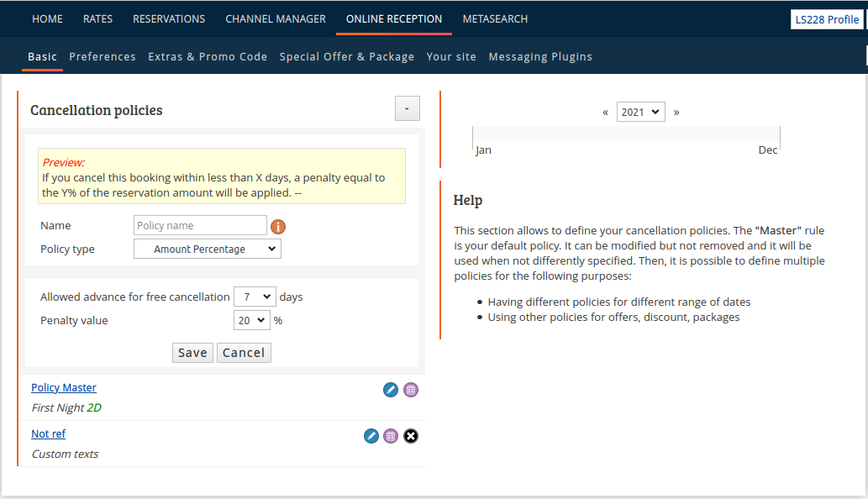This screenshot has width=868, height=499.
Task: Edit Policy Master with the pencil icon
Action: pyautogui.click(x=390, y=390)
